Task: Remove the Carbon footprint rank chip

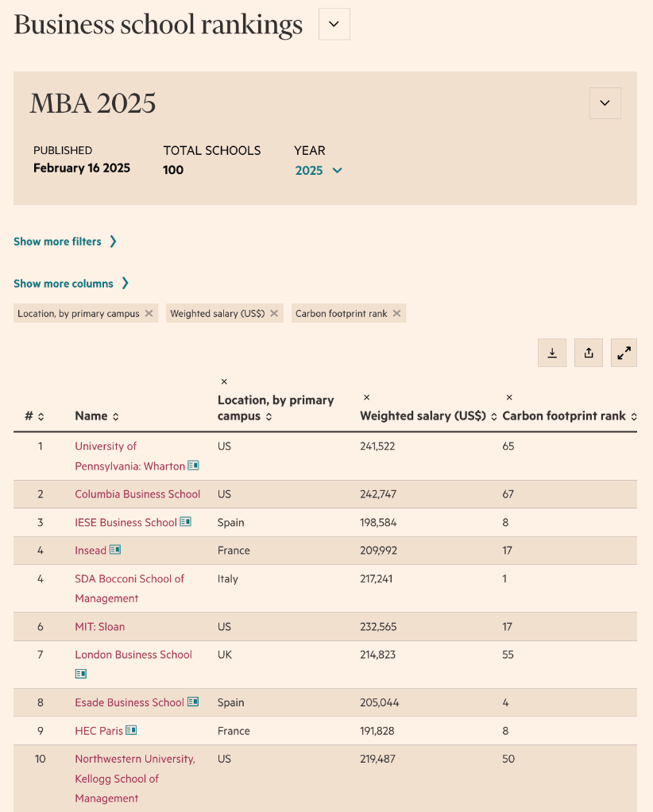Action: click(x=396, y=314)
